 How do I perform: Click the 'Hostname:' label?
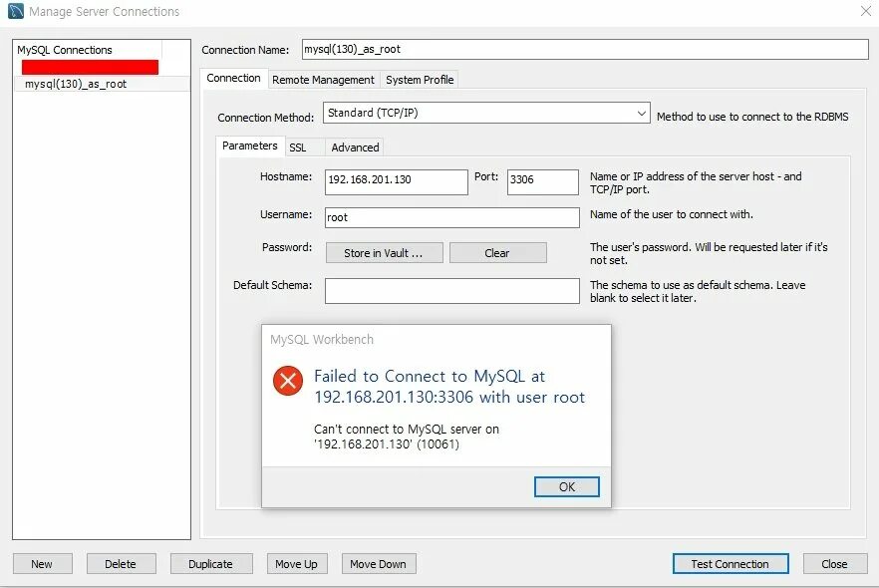click(x=286, y=176)
